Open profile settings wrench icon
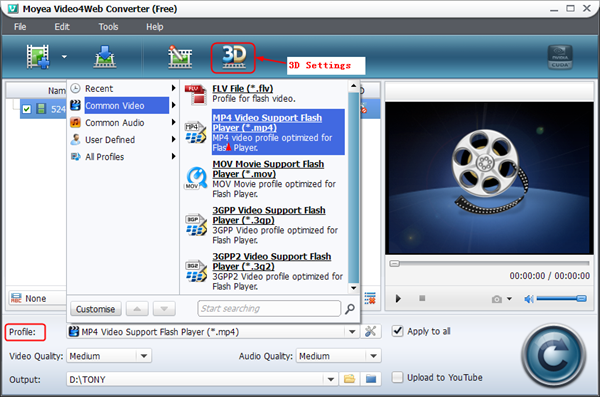This screenshot has width=600, height=397. 370,332
